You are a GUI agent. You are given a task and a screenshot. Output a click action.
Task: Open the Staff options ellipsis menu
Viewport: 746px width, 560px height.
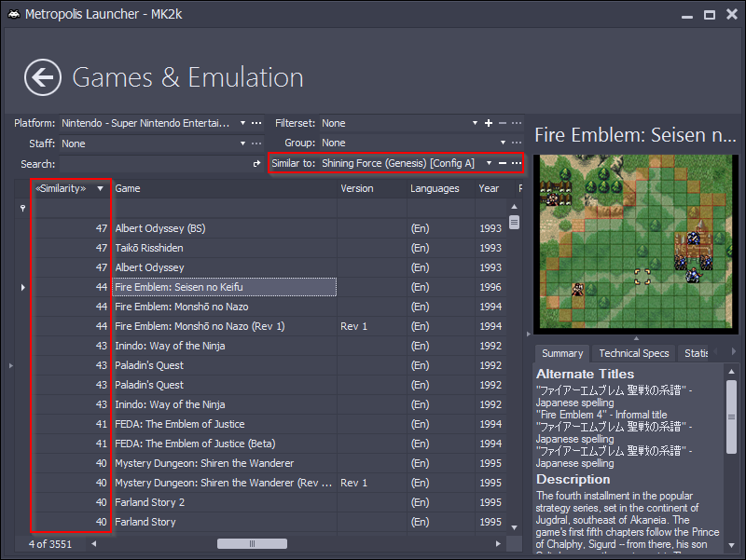(x=256, y=143)
